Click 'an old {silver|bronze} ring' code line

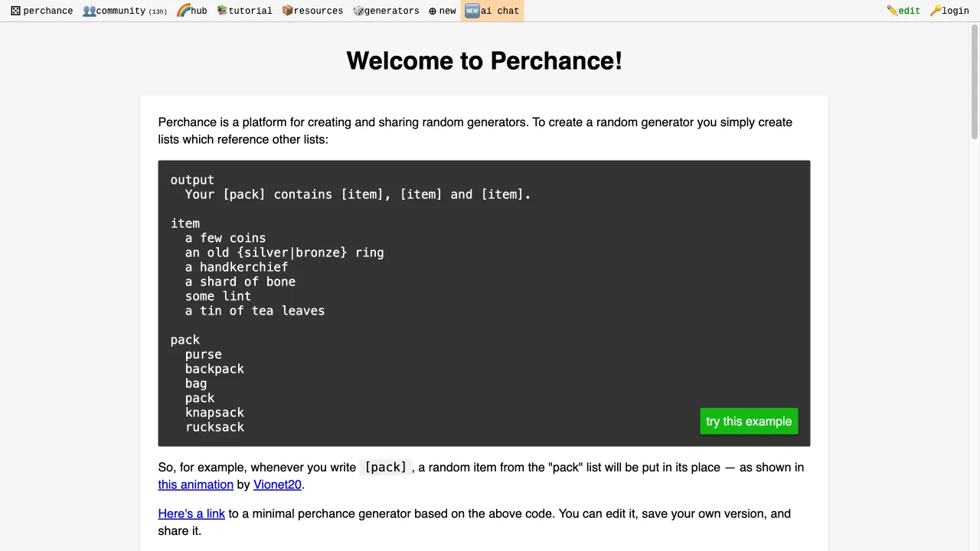[x=284, y=253]
